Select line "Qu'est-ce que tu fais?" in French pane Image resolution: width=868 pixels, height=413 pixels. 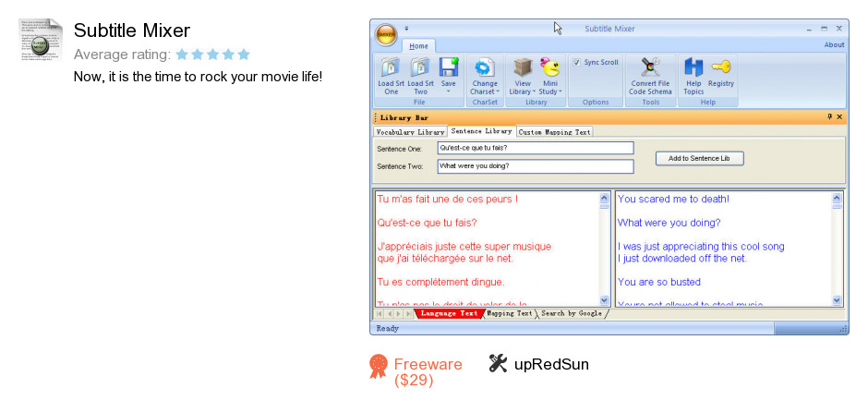(427, 223)
